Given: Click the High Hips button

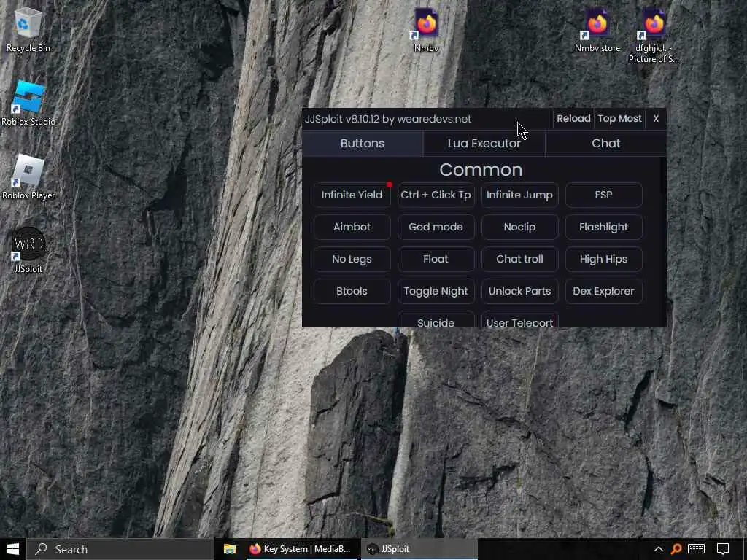Looking at the screenshot, I should point(603,259).
